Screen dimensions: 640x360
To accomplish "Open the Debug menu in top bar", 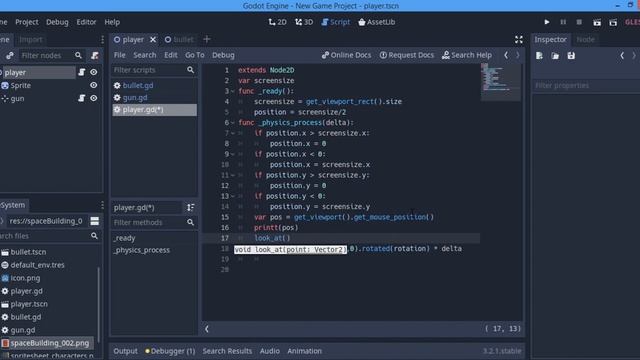I will (57, 22).
